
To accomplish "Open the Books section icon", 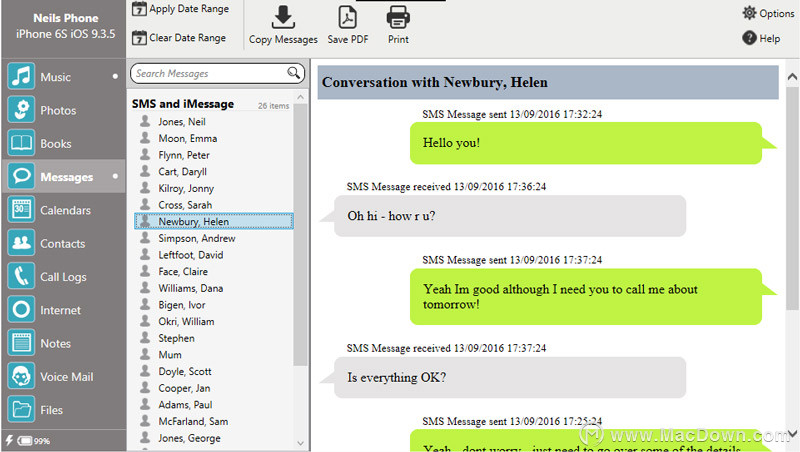I will pos(21,143).
